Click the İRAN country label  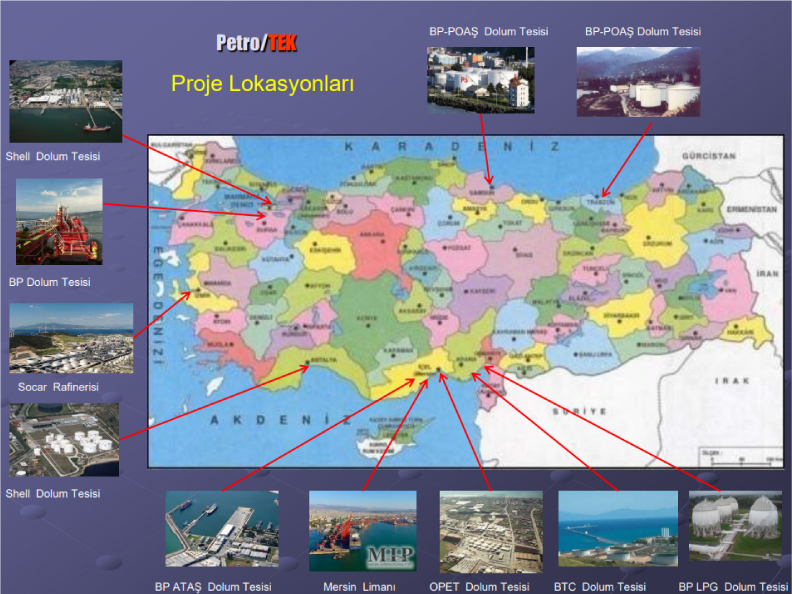pyautogui.click(x=767, y=273)
